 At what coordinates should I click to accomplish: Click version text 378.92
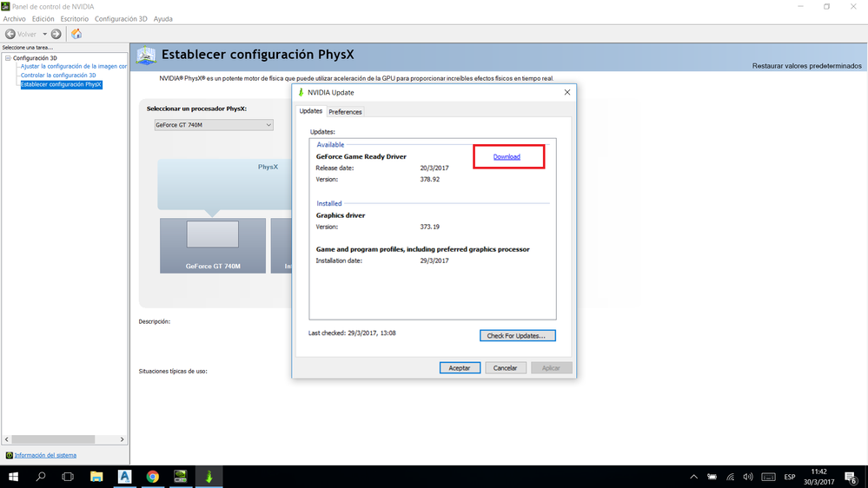click(429, 179)
